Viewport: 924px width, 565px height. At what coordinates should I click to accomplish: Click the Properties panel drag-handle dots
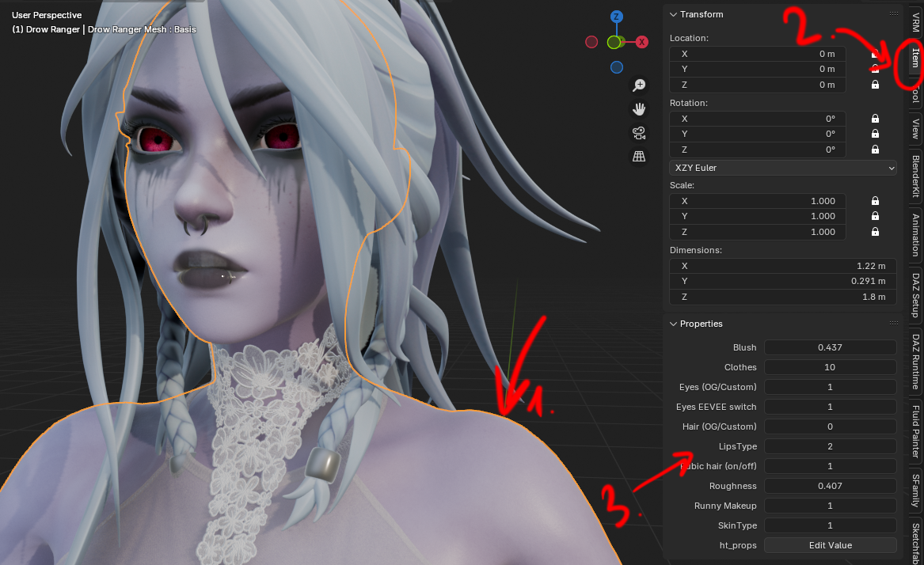click(x=894, y=324)
